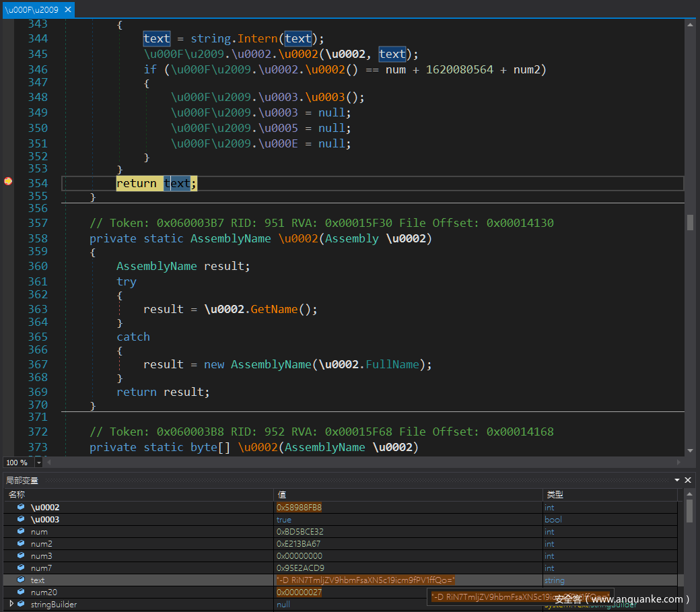700x612 pixels.
Task: Select the \u000F\u2009 editor tab
Action: (32, 10)
